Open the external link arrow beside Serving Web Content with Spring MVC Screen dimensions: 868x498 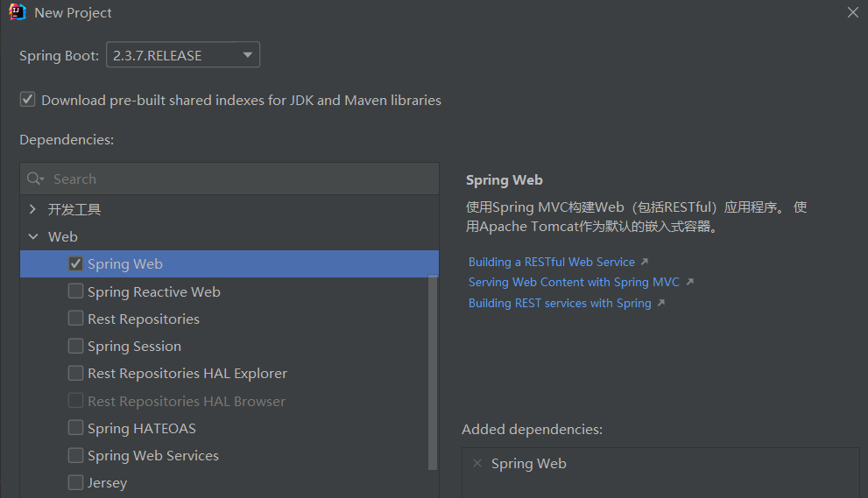coord(689,282)
